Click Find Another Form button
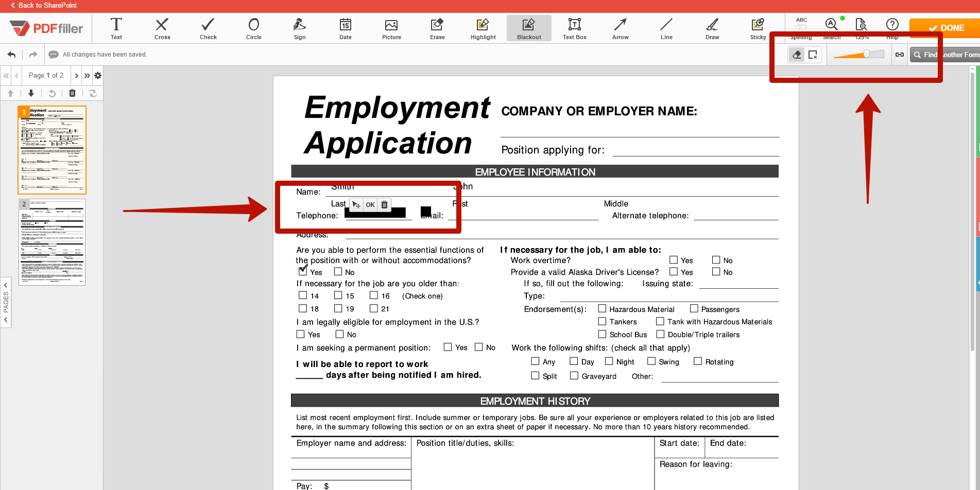The height and width of the screenshot is (490, 980). tap(945, 55)
